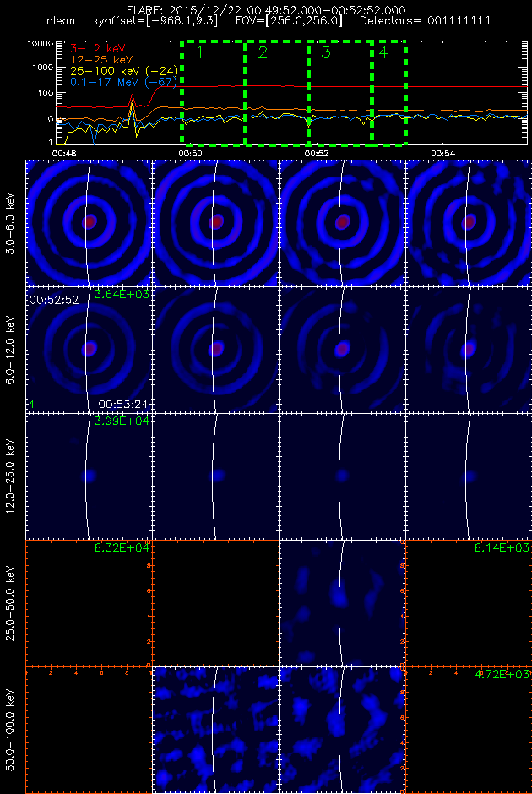Viewport: 532px width, 794px height.
Task: Click the 00:52 time axis label
Action: pyautogui.click(x=315, y=152)
